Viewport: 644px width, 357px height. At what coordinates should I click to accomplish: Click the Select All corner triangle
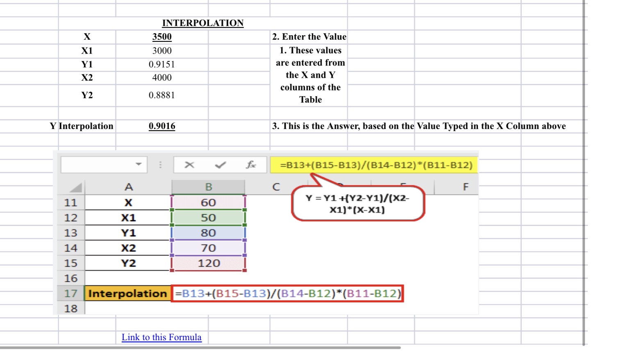coord(76,188)
